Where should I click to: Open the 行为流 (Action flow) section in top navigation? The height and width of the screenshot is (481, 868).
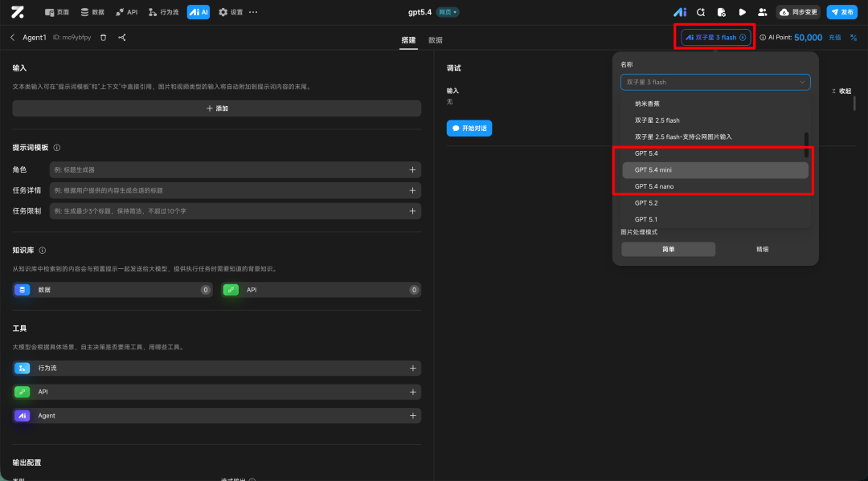pos(164,12)
